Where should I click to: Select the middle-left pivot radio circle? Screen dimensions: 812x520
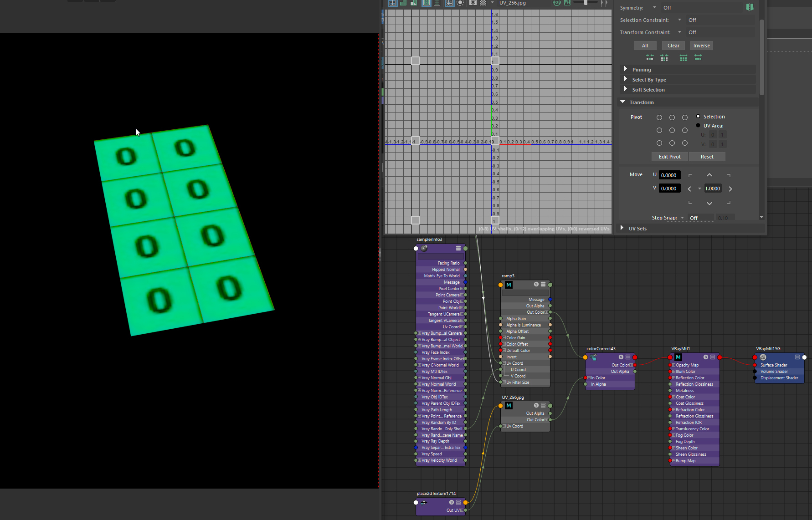click(659, 130)
